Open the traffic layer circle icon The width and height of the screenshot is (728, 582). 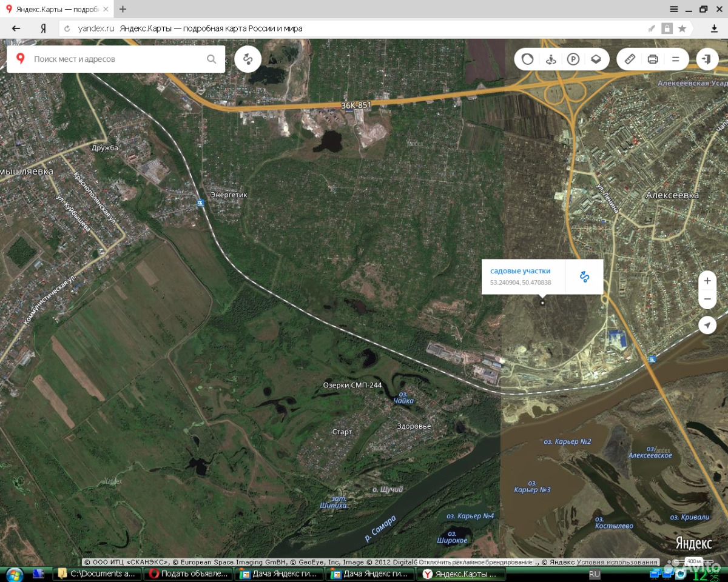pos(528,59)
